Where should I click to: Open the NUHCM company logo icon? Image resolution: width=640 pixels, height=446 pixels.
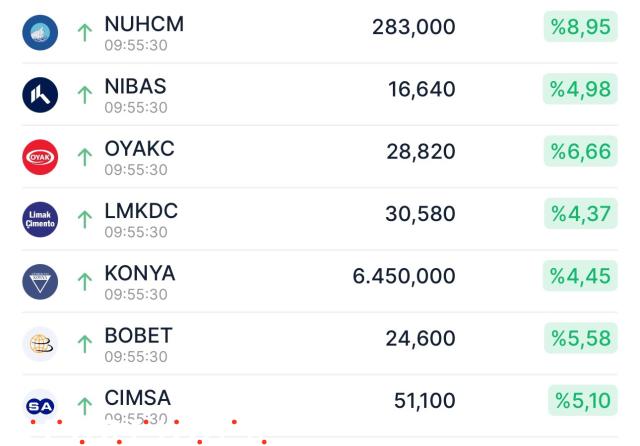[40, 33]
